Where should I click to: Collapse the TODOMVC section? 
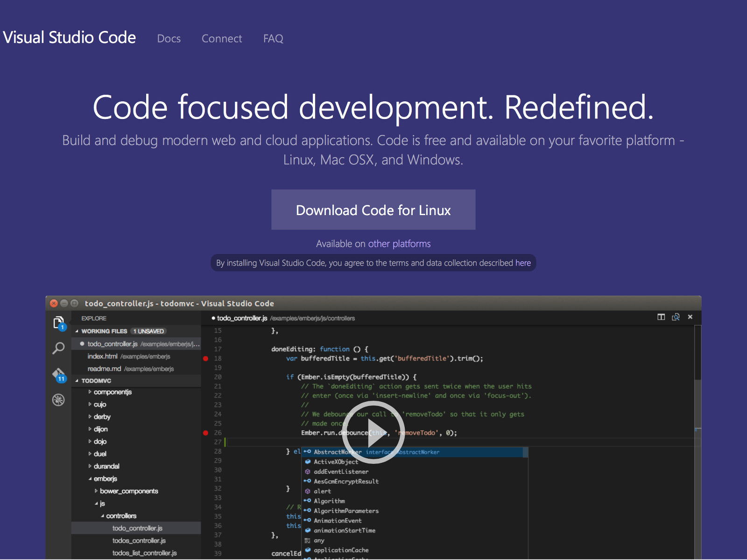(77, 380)
